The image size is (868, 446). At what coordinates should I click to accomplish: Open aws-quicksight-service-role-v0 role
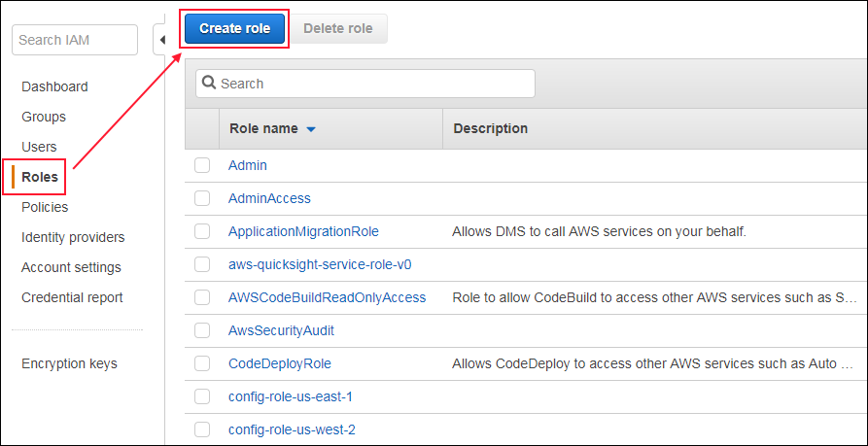320,264
